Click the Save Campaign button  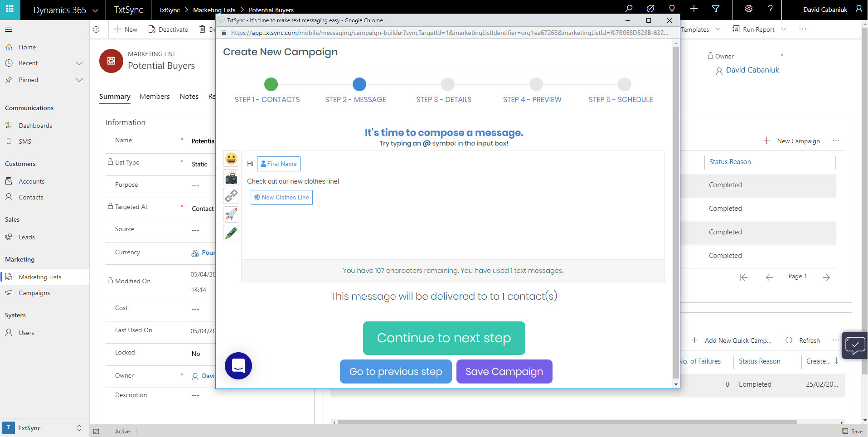(x=504, y=372)
